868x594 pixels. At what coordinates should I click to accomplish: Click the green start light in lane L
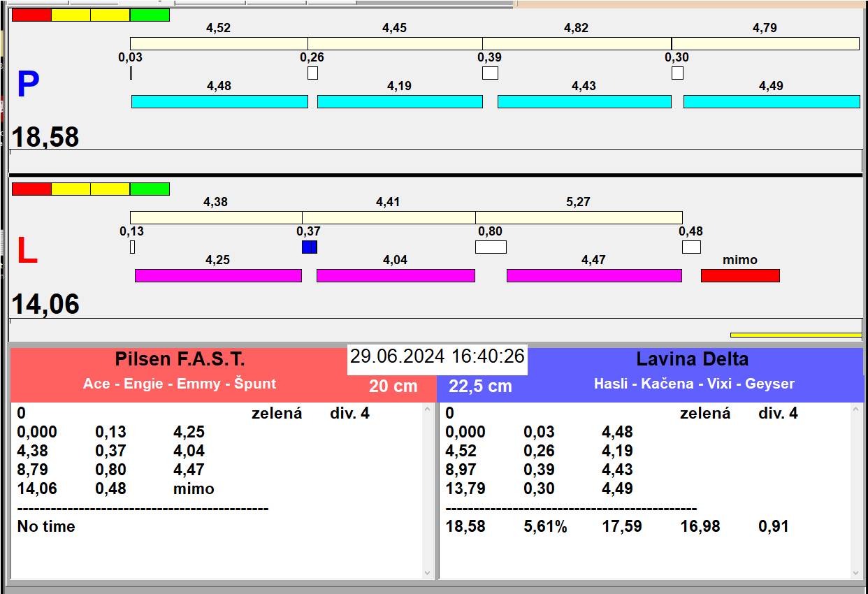pos(150,189)
